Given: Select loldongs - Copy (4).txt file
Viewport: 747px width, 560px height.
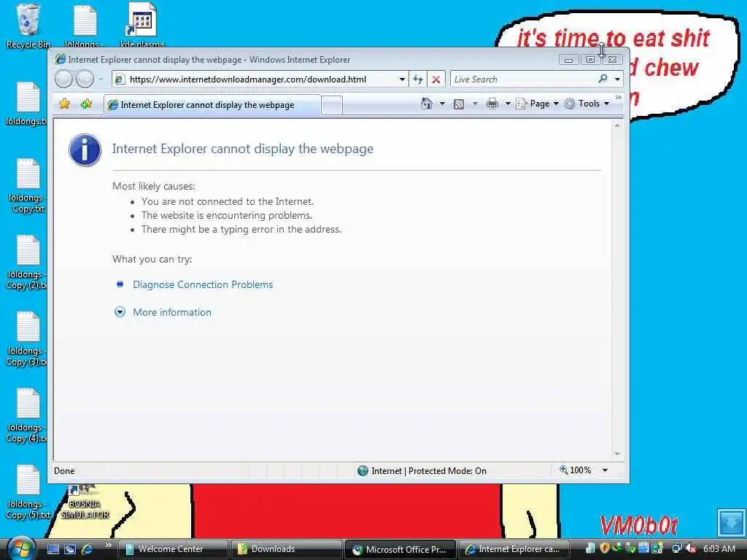Looking at the screenshot, I should [x=27, y=415].
